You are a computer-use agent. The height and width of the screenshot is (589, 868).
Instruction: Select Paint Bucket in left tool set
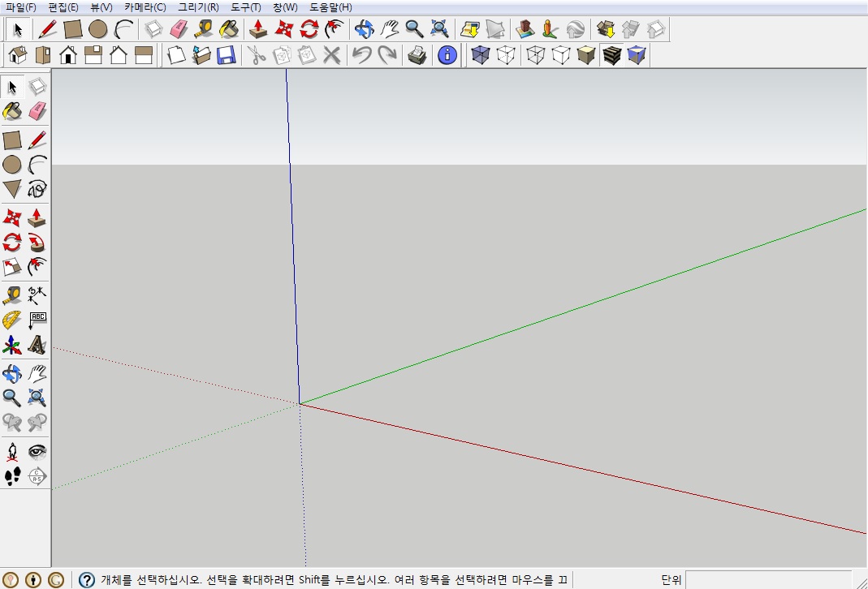point(12,111)
